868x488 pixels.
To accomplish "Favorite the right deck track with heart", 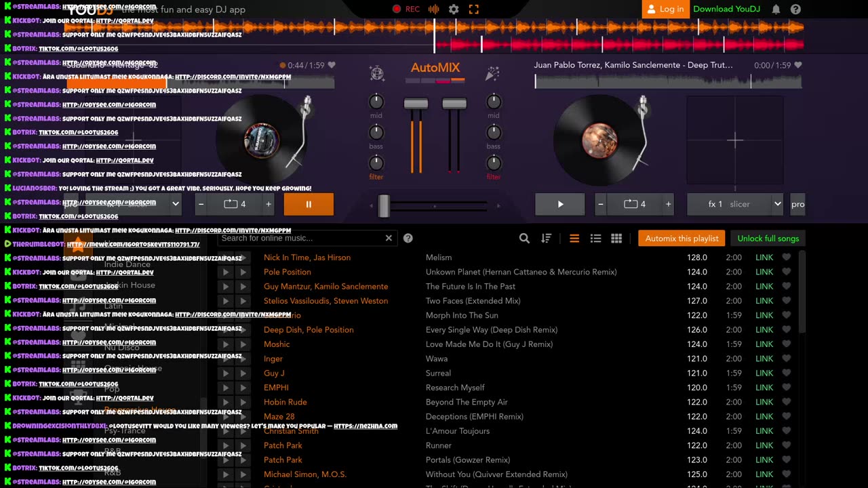I will pyautogui.click(x=798, y=66).
